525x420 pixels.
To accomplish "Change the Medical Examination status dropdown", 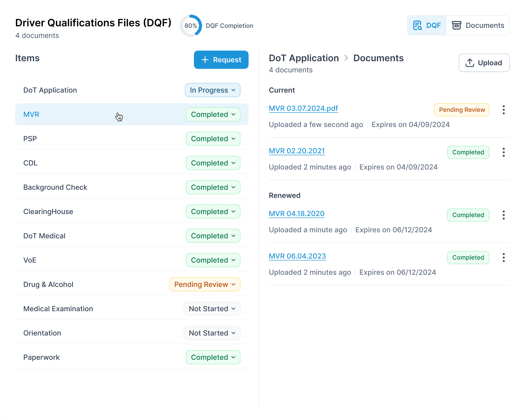I will click(x=212, y=309).
